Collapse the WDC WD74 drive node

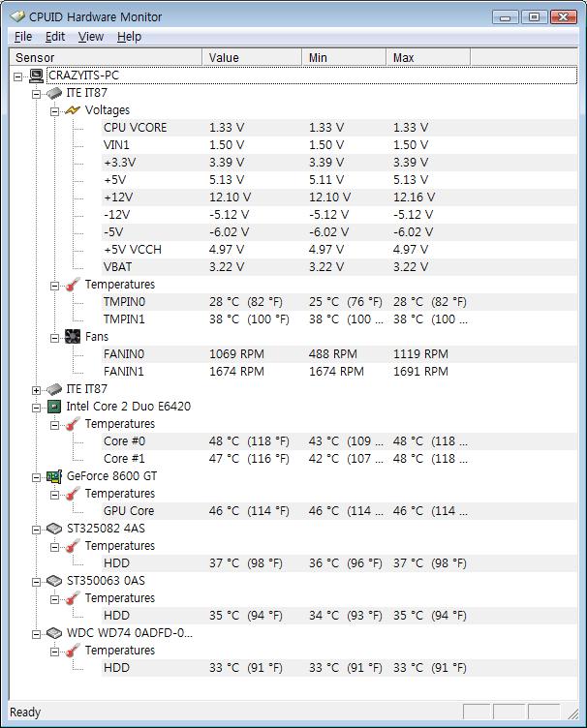point(36,634)
